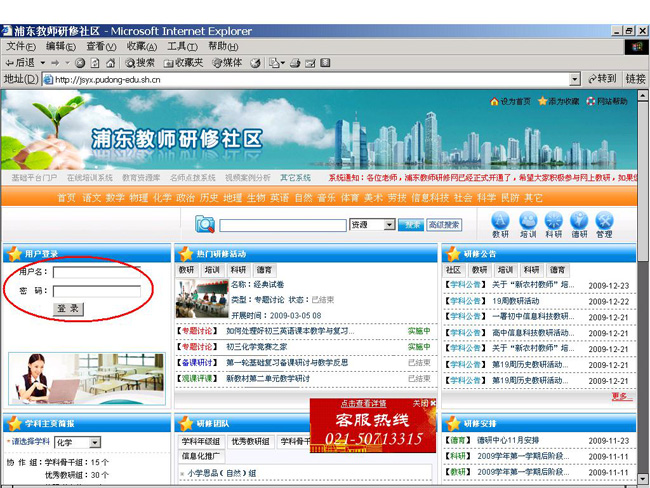
Task: Open the Forward button history dropdown arrow
Action: [67, 63]
